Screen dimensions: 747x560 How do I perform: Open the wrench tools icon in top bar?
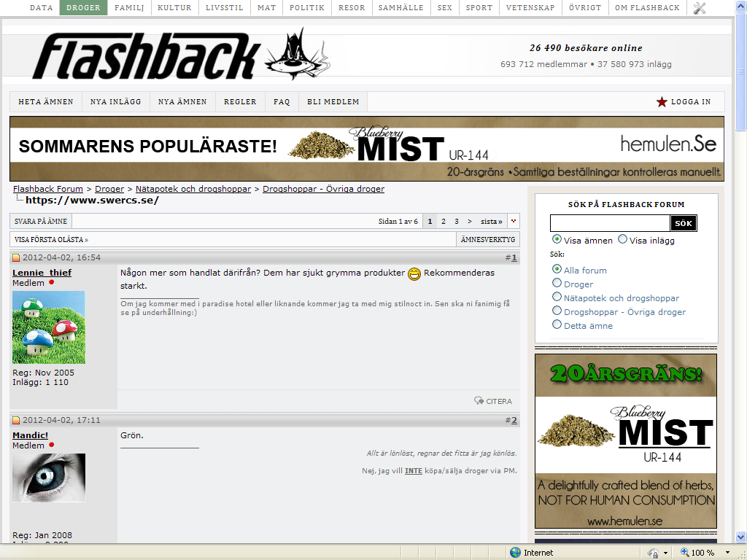(x=700, y=7)
